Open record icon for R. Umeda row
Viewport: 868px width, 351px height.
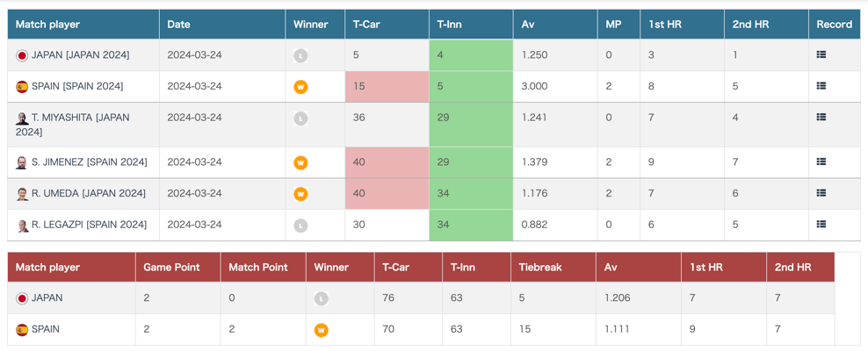click(x=821, y=193)
